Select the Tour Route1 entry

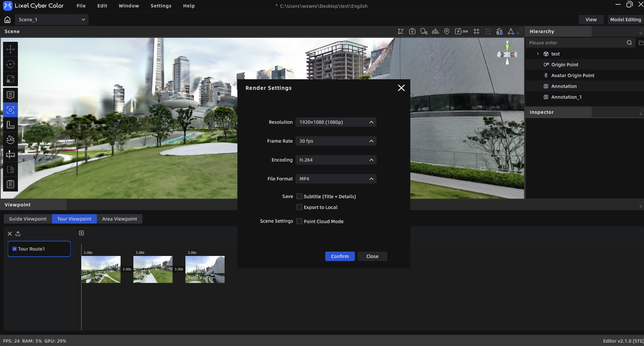click(39, 249)
